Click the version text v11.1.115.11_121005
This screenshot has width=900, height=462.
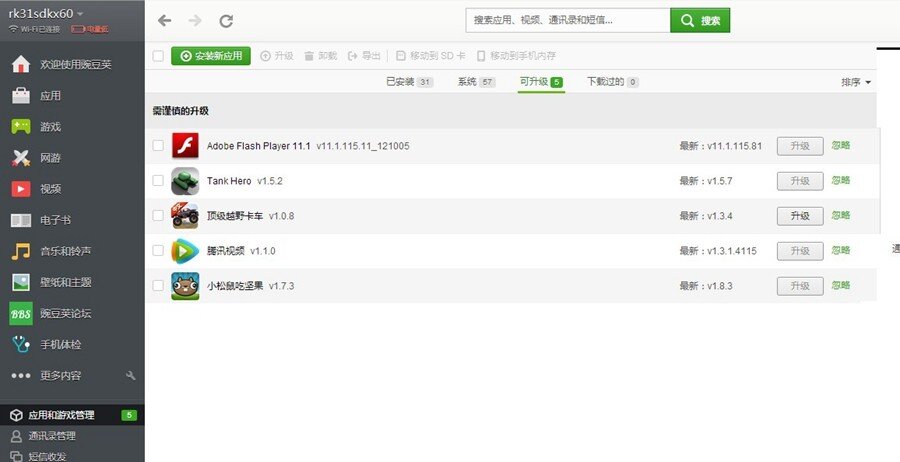[x=363, y=146]
